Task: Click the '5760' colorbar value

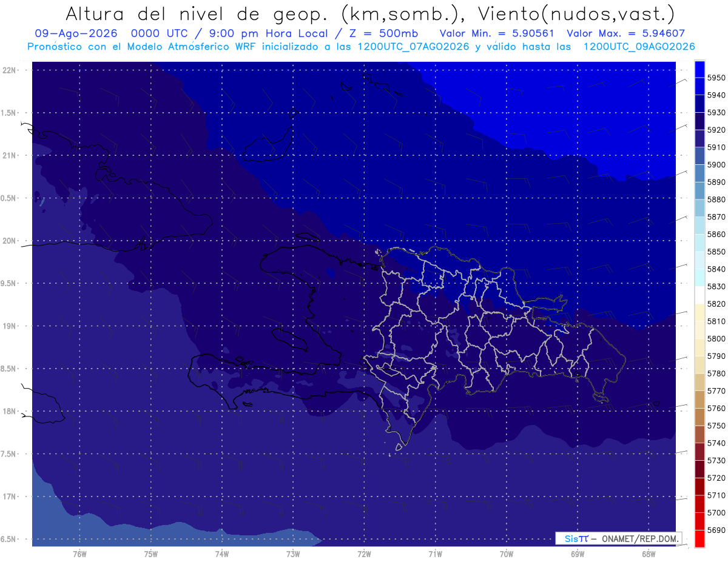Action: coord(716,409)
